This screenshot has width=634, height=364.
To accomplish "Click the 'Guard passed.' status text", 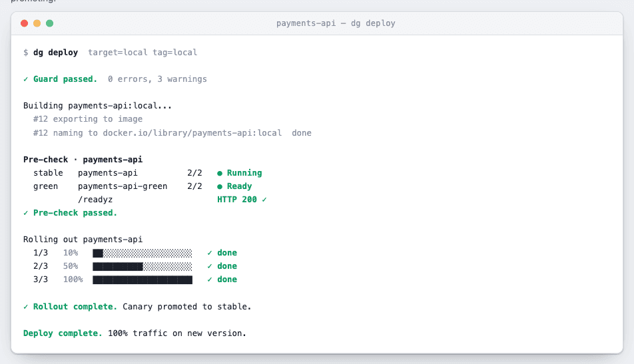I will pos(65,79).
